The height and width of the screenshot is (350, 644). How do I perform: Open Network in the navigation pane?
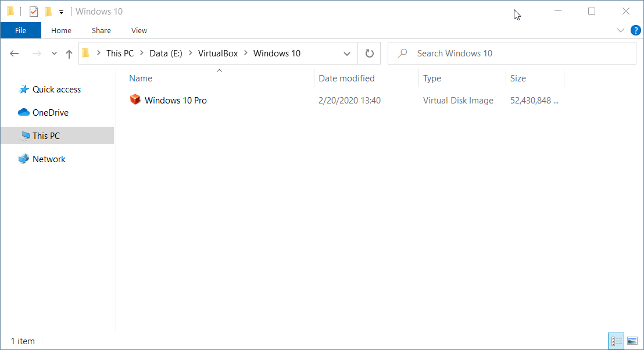tap(49, 159)
